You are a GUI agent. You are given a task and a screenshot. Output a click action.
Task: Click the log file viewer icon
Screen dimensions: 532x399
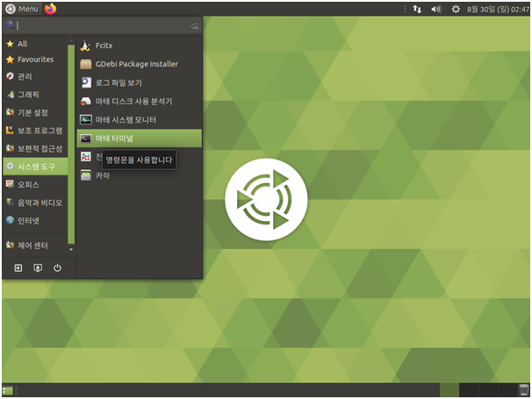[x=85, y=82]
